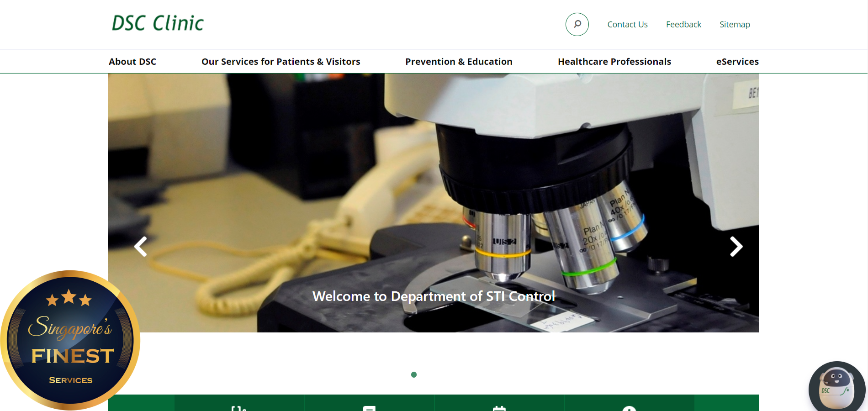868x411 pixels.
Task: Expand the Prevention & Education menu
Action: pos(459,62)
